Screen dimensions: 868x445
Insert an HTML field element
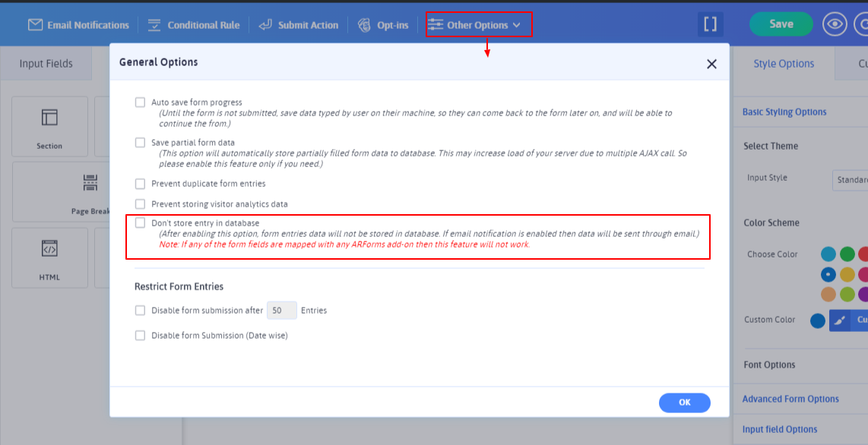point(49,257)
